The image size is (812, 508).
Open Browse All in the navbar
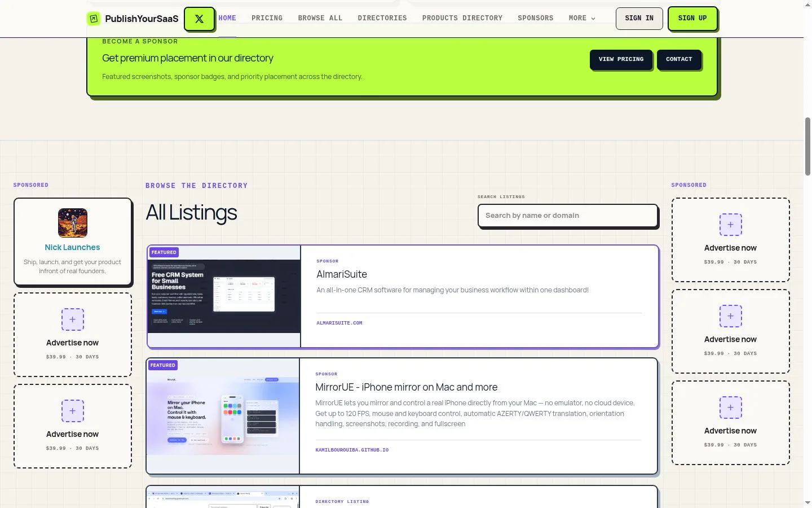pyautogui.click(x=320, y=18)
